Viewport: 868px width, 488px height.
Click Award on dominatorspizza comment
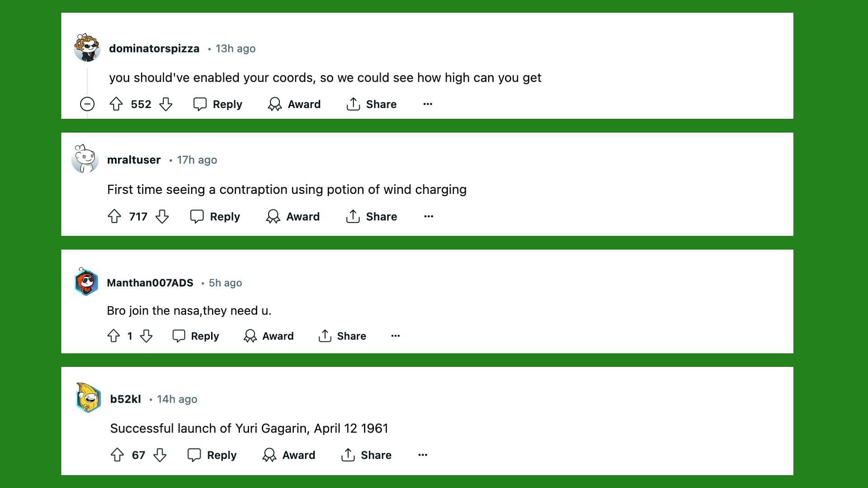pos(294,104)
